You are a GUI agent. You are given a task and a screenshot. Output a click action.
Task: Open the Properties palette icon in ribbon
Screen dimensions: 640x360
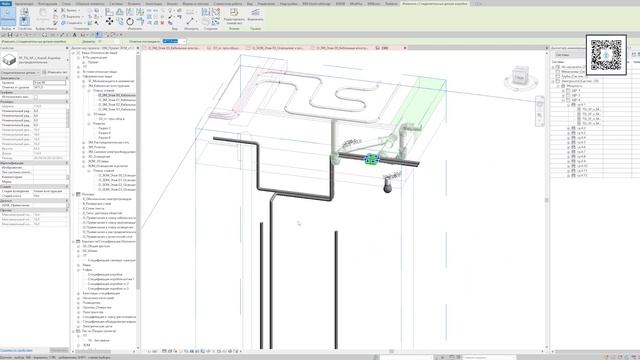pos(24,21)
